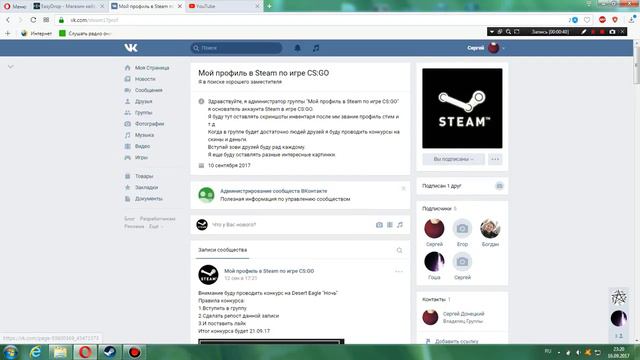The image size is (640, 360).
Task: Open Internet Explorer from the taskbar
Action: tap(36, 352)
